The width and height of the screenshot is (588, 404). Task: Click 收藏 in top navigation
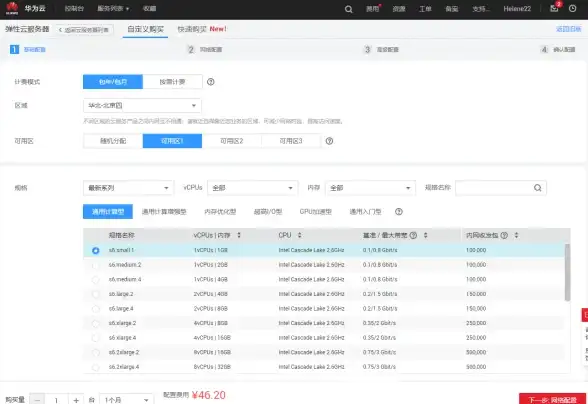click(149, 9)
